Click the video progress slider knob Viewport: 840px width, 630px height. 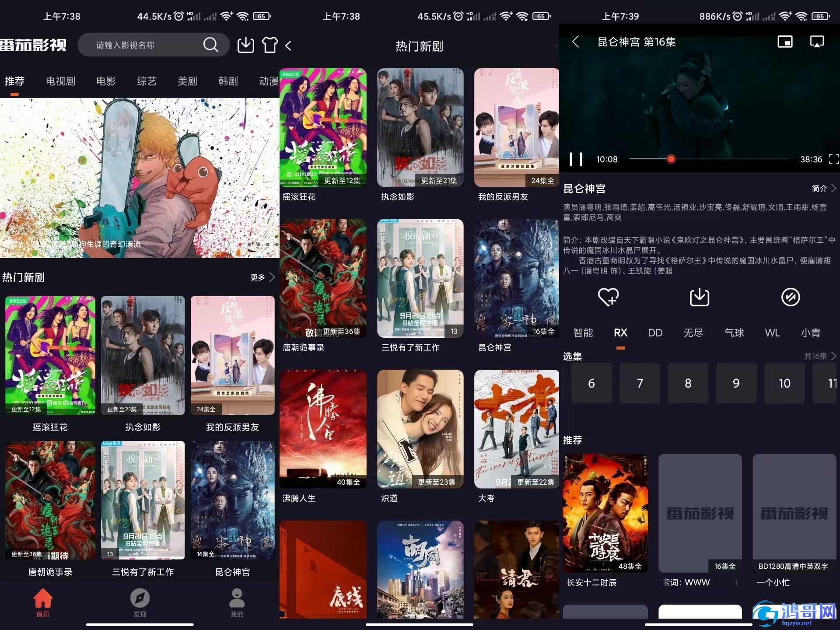tap(671, 159)
